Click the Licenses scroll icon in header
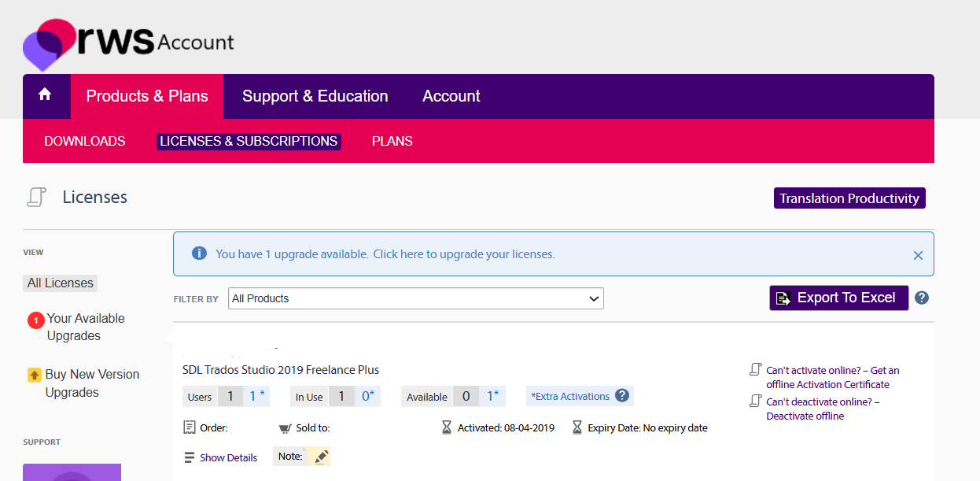 coord(36,198)
